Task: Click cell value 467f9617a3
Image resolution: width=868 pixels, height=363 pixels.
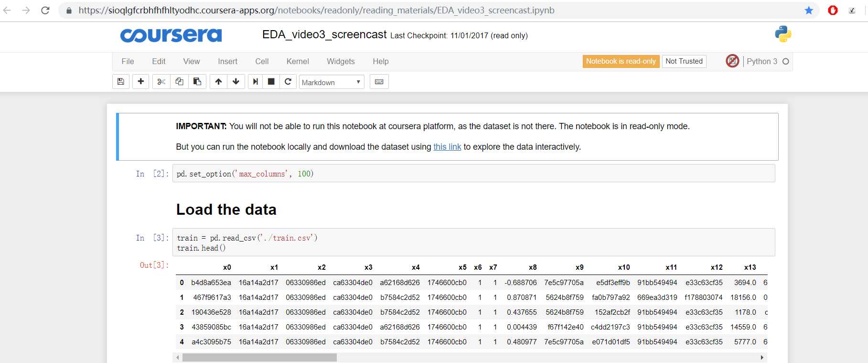Action: pos(212,297)
